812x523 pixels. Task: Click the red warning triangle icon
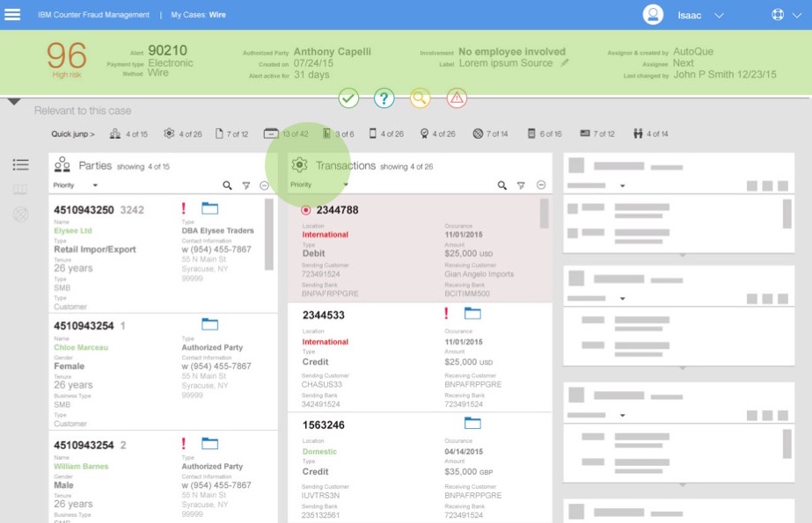457,98
